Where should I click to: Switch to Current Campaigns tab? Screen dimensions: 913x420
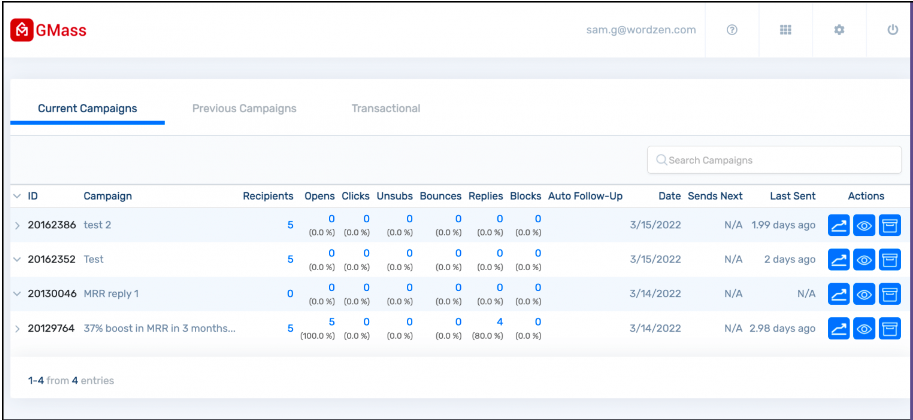[x=87, y=108]
